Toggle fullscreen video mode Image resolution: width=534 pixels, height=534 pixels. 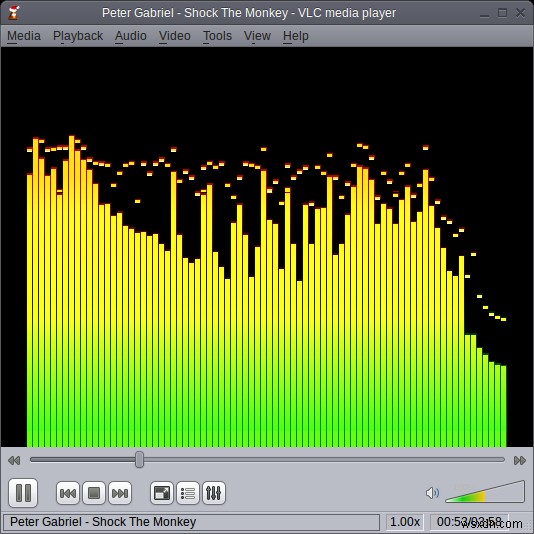pyautogui.click(x=162, y=493)
